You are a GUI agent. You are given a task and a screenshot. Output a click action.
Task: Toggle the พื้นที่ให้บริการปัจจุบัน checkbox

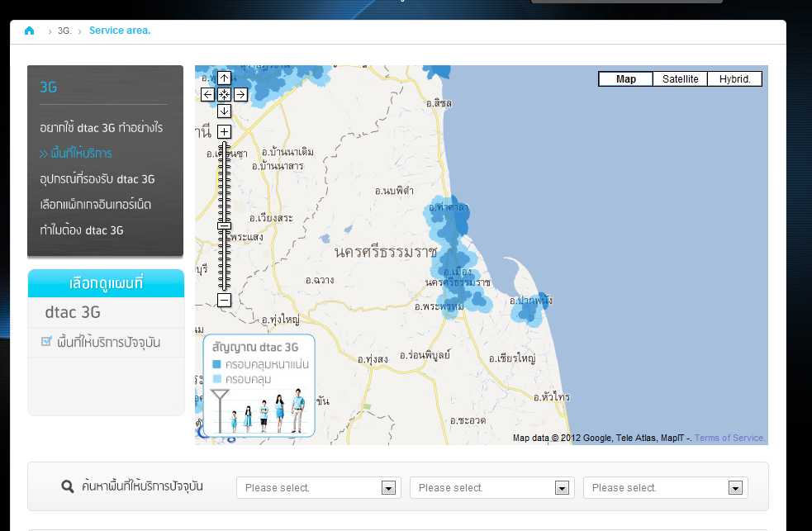click(46, 342)
